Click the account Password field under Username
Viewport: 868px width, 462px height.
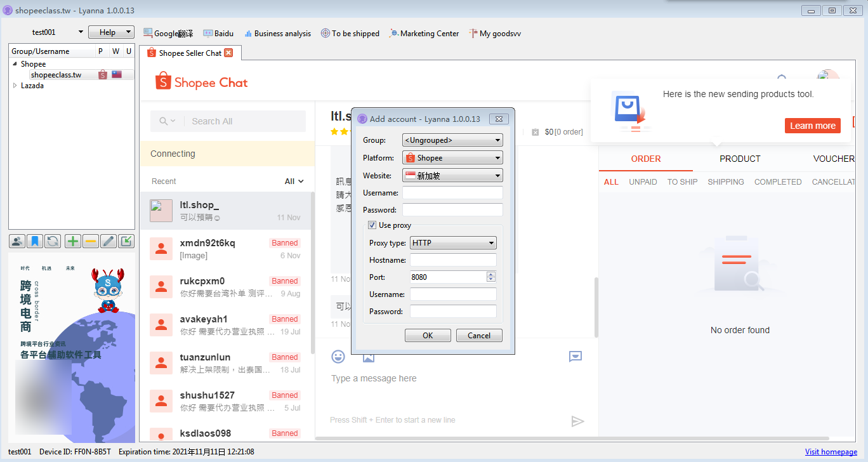click(x=452, y=210)
